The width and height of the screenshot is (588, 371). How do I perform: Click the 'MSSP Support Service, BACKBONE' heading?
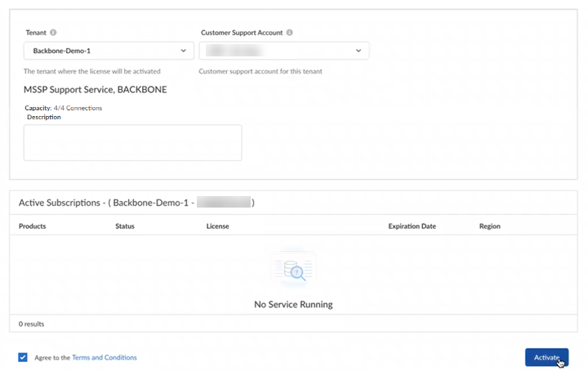(x=96, y=90)
